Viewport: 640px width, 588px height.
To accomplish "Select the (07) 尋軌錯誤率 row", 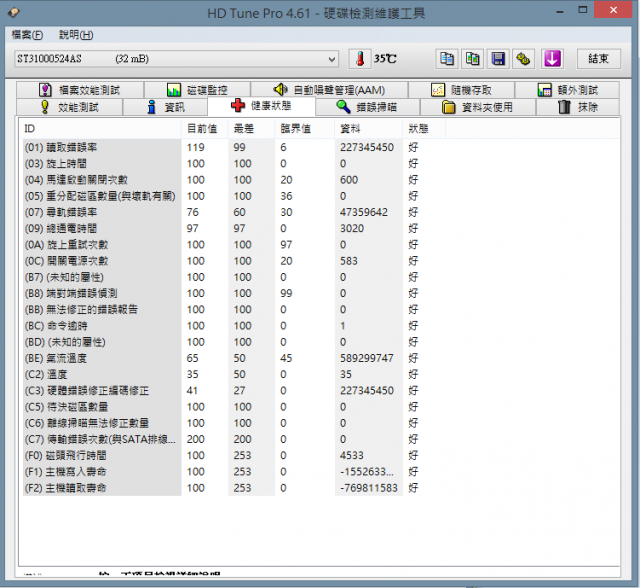I will (x=234, y=212).
